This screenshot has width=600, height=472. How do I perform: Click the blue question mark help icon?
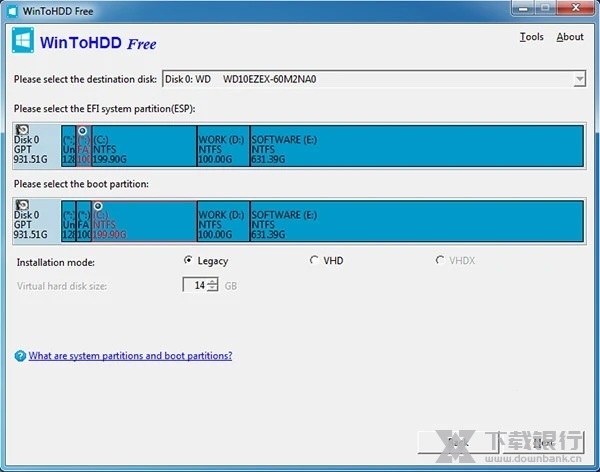coord(20,356)
